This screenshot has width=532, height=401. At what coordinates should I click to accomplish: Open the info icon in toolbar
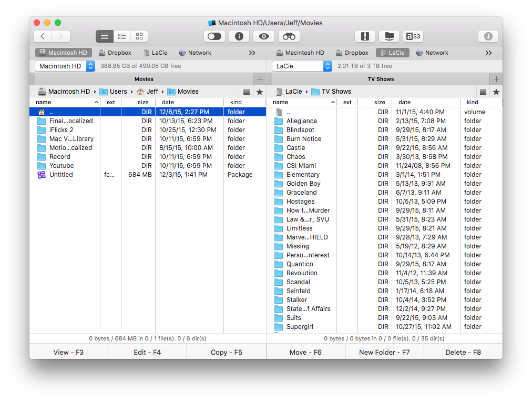point(239,36)
